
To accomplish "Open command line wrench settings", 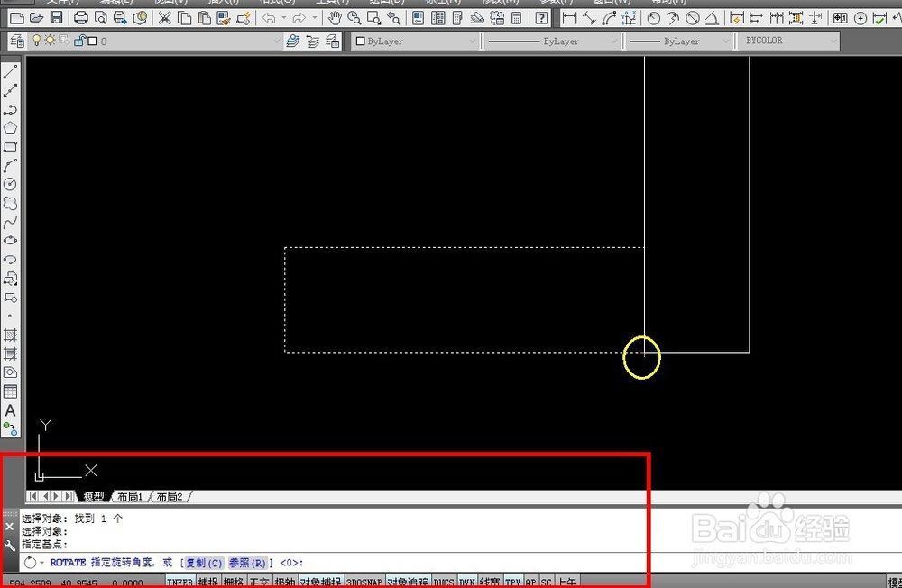I will coord(9,545).
